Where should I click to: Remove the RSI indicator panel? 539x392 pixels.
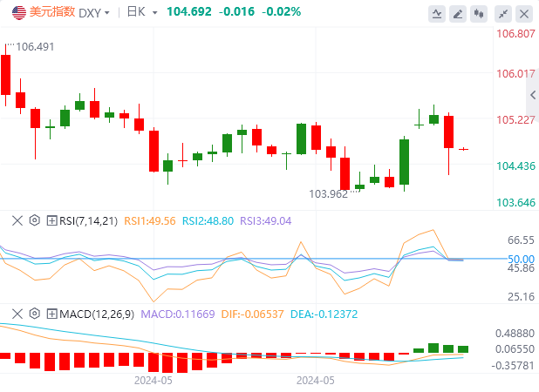pos(17,220)
